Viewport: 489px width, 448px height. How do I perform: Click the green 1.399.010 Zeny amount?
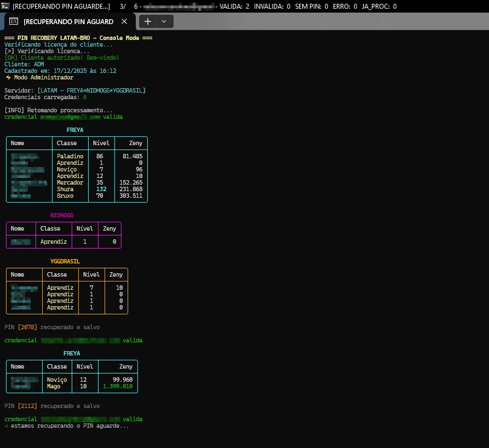(x=118, y=386)
